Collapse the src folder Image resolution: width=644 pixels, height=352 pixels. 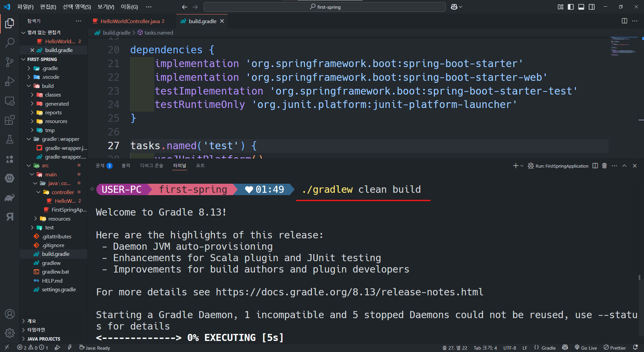click(x=45, y=166)
